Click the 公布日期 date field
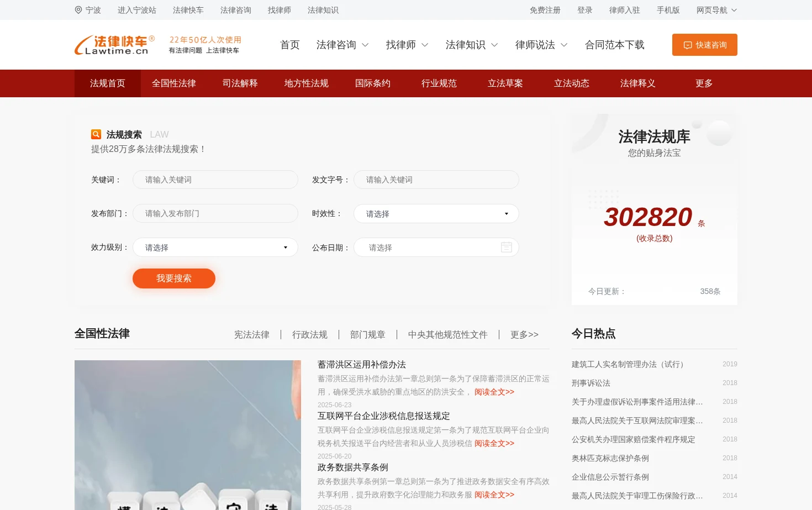This screenshot has height=510, width=812. pyautogui.click(x=436, y=247)
